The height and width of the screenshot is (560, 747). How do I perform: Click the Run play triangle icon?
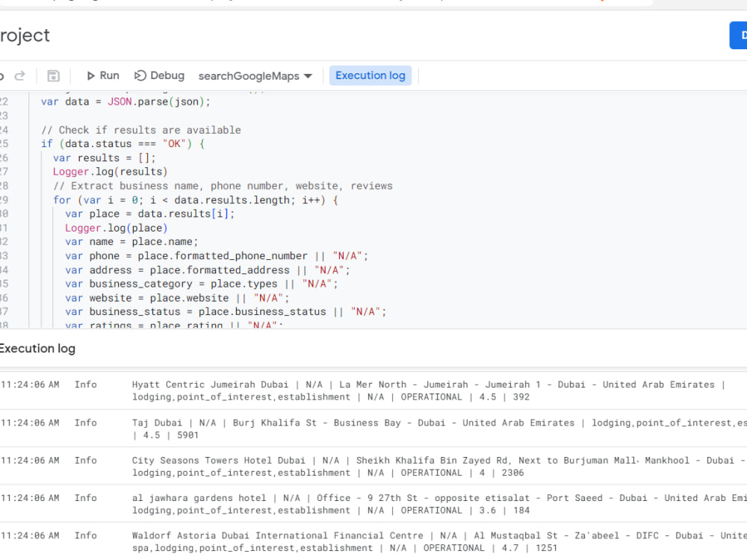click(90, 75)
